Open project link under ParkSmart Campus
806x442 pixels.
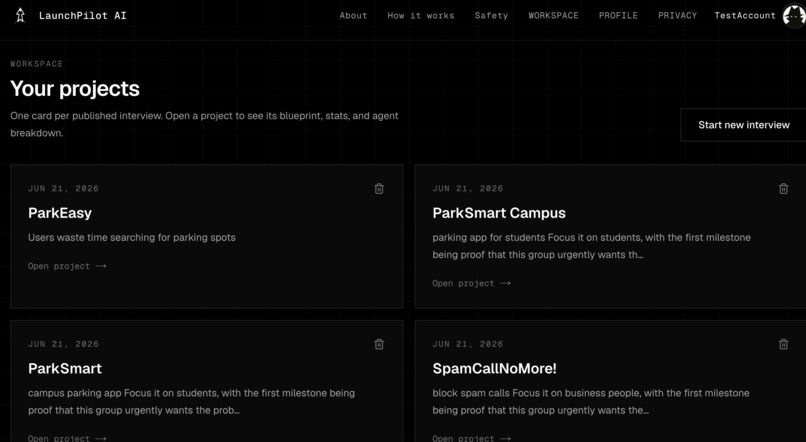471,283
